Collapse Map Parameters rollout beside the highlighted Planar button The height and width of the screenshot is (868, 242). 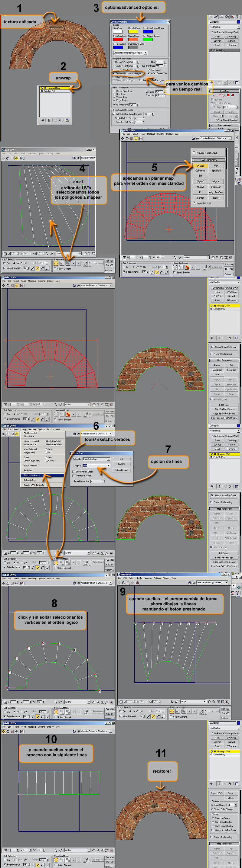tap(208, 160)
